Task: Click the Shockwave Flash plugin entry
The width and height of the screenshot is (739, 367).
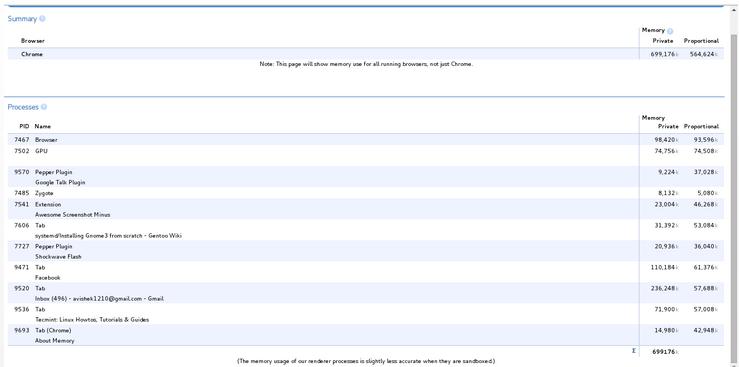Action: pyautogui.click(x=58, y=257)
